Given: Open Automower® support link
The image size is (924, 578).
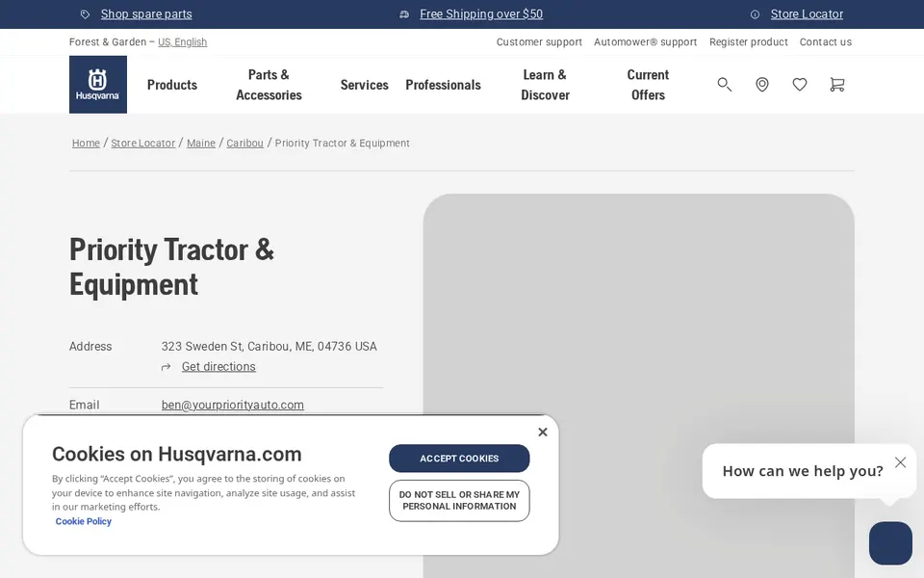Looking at the screenshot, I should click(x=645, y=41).
